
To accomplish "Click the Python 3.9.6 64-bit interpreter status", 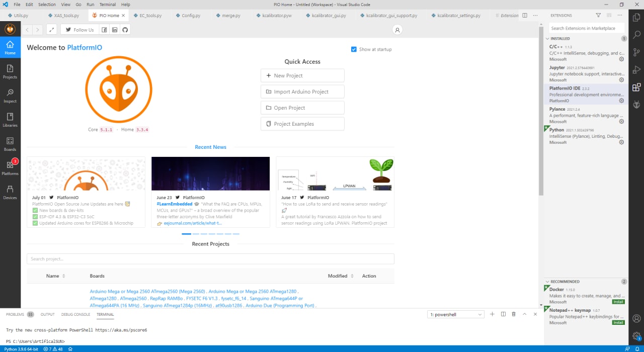I will coord(21,348).
